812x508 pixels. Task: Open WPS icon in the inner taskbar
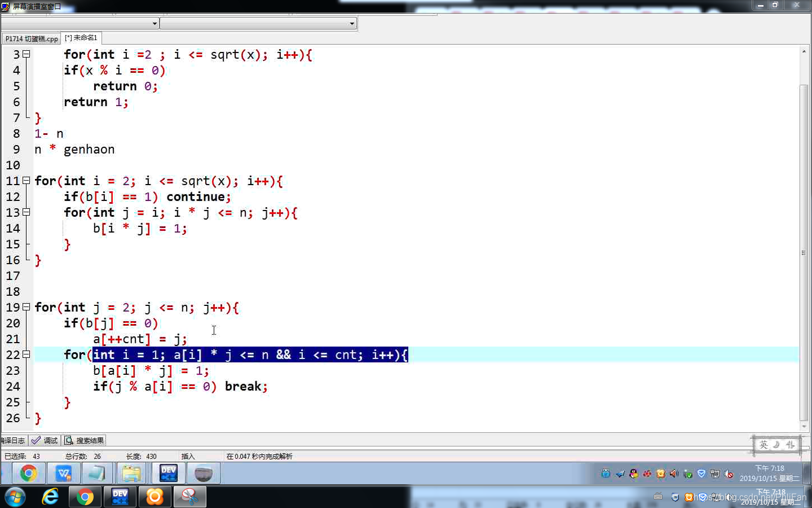click(63, 473)
